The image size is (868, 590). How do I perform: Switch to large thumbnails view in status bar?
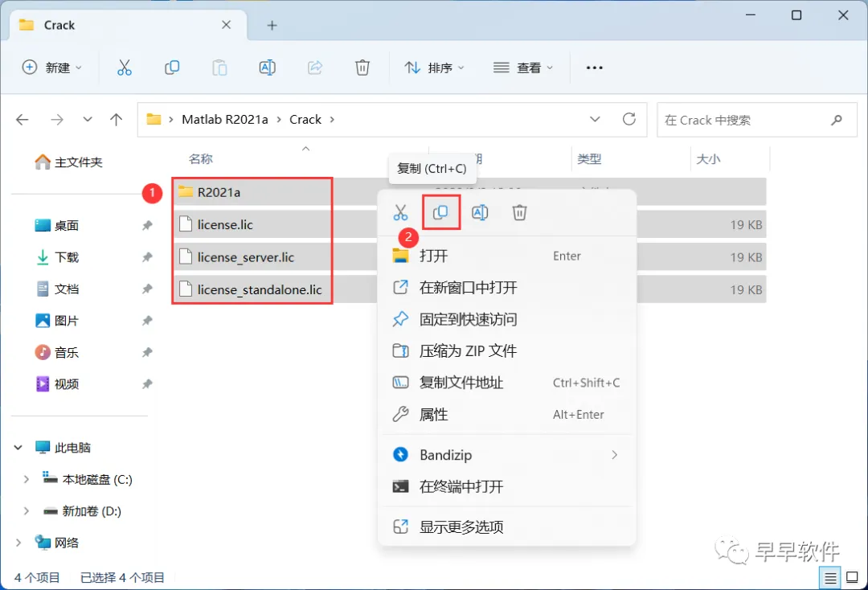point(853,578)
